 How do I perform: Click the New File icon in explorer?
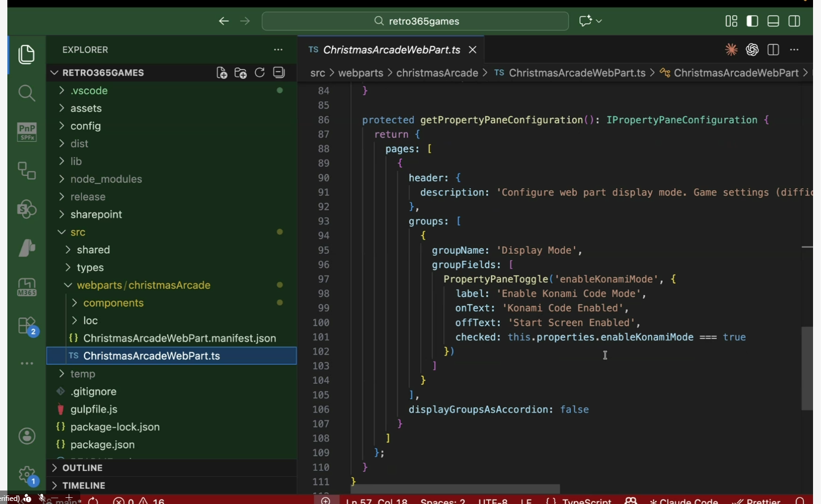[222, 73]
